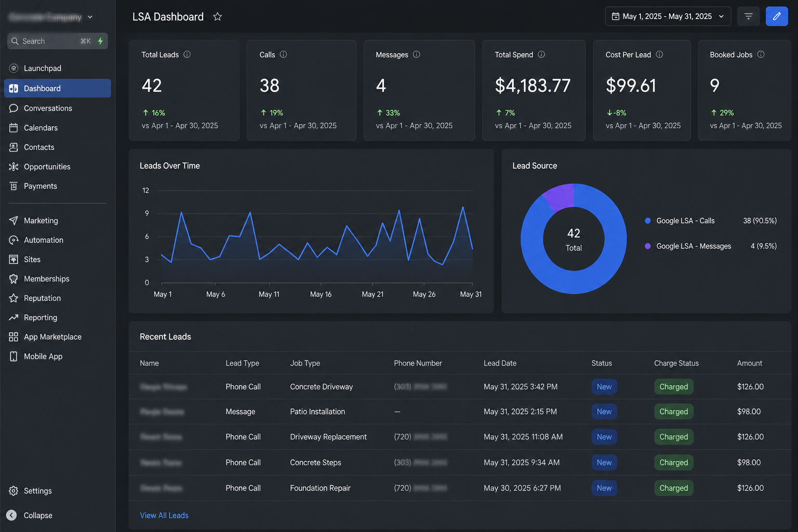This screenshot has height=532, width=798.
Task: Click the "Leads Over Time" chart title
Action: point(170,166)
